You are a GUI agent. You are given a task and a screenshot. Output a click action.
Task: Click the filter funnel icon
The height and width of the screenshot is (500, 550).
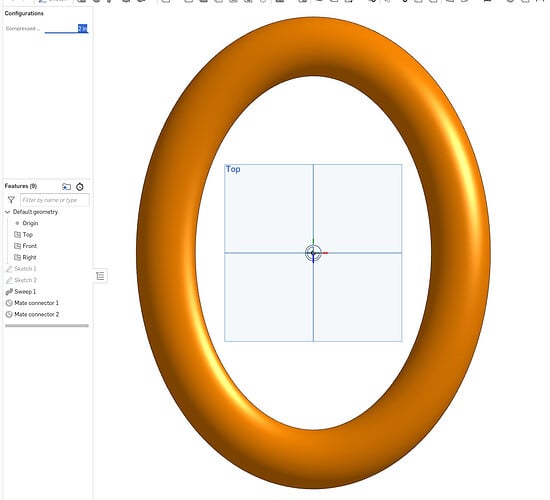point(11,200)
